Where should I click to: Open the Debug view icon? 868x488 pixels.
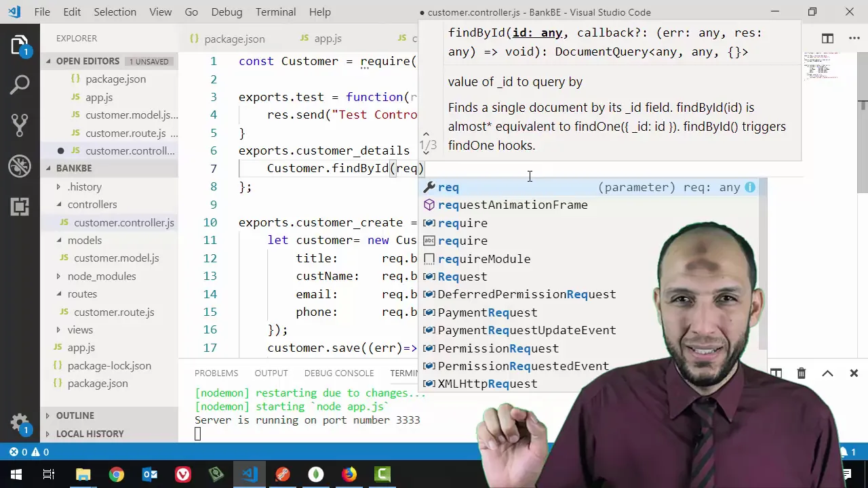click(20, 165)
